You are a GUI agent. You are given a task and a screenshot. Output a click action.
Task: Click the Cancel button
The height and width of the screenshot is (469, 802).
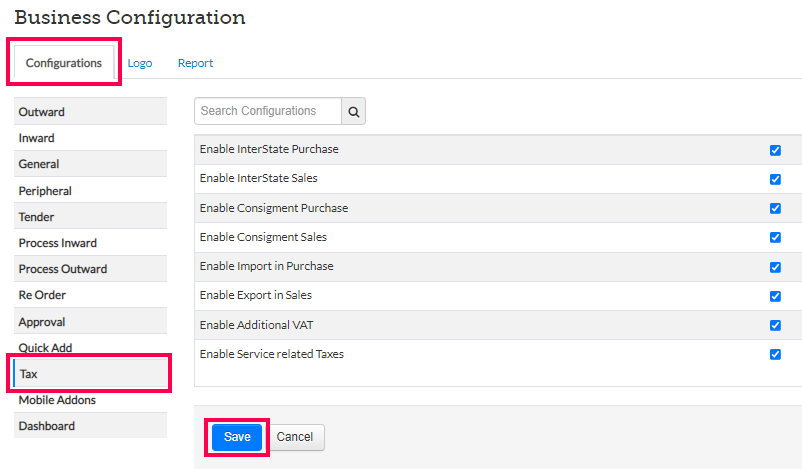coord(295,437)
